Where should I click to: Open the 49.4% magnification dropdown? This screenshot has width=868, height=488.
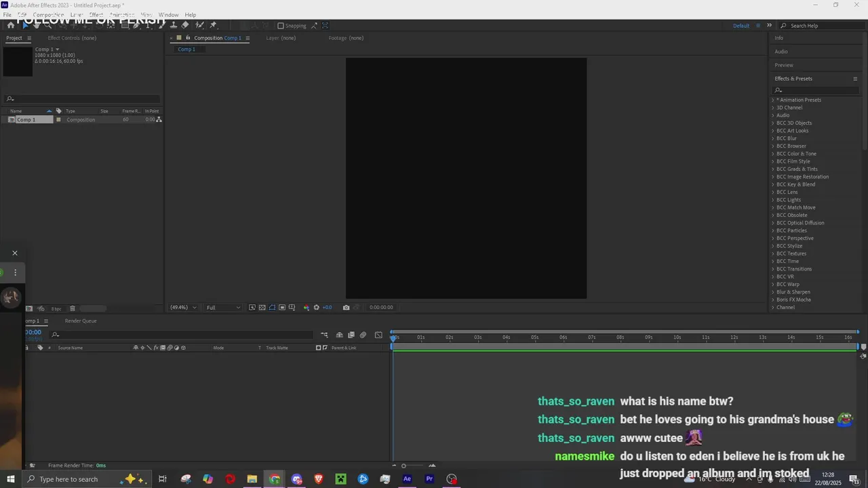(x=183, y=308)
